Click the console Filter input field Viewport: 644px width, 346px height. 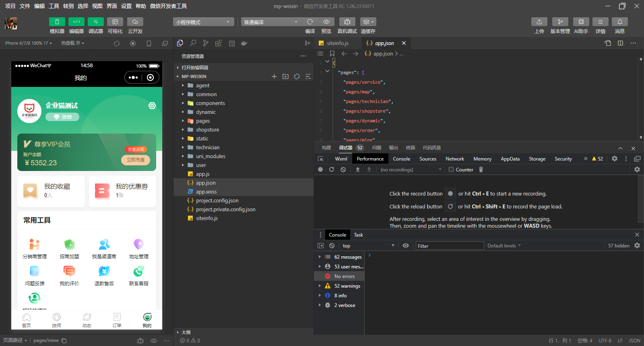coord(449,246)
